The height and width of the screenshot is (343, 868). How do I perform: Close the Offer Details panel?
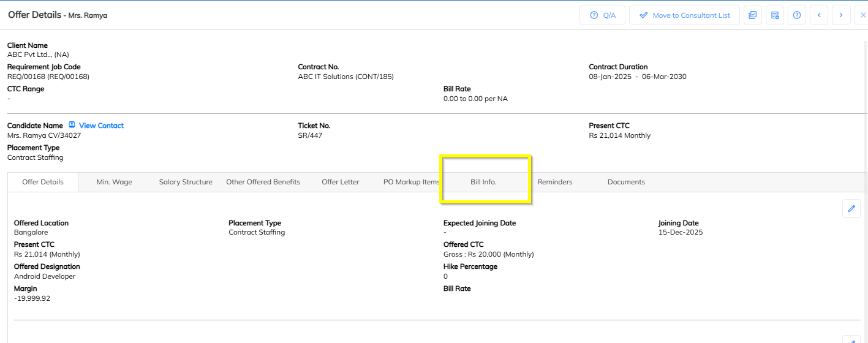point(862,15)
